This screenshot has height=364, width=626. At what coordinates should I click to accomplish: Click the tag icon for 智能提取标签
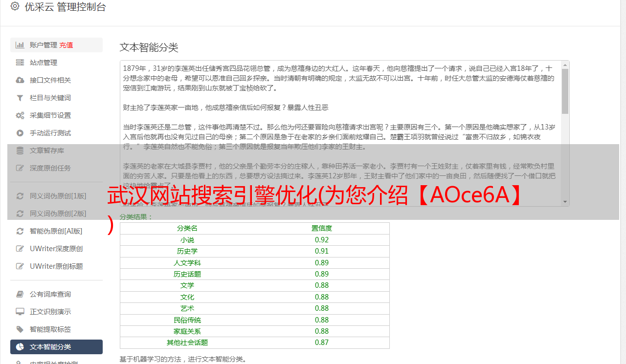click(20, 329)
